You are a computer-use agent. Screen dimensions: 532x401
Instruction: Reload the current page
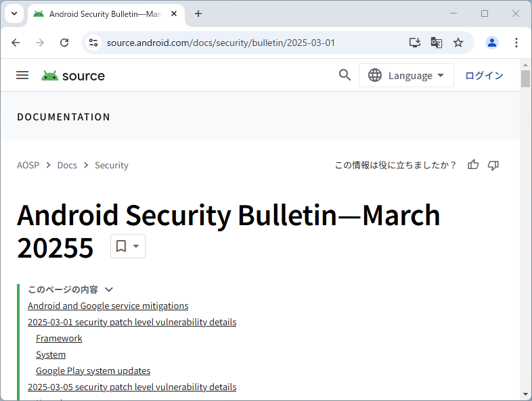[x=64, y=43]
